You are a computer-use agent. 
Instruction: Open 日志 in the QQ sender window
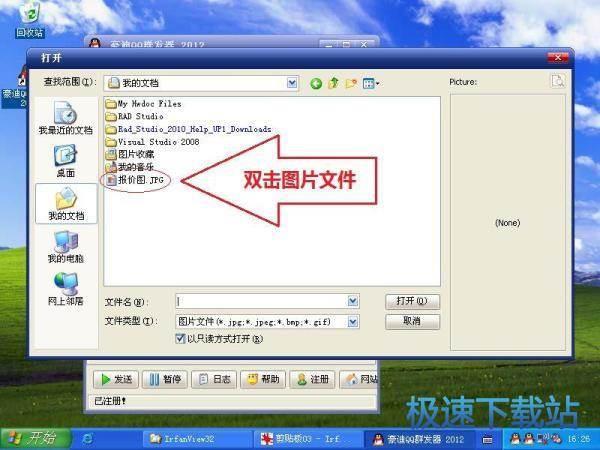(214, 379)
